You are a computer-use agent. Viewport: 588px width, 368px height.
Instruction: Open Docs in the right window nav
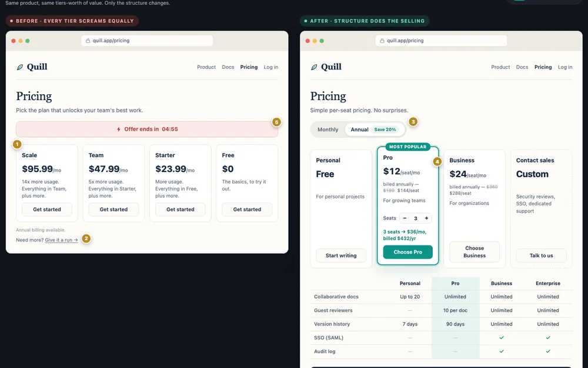point(522,67)
